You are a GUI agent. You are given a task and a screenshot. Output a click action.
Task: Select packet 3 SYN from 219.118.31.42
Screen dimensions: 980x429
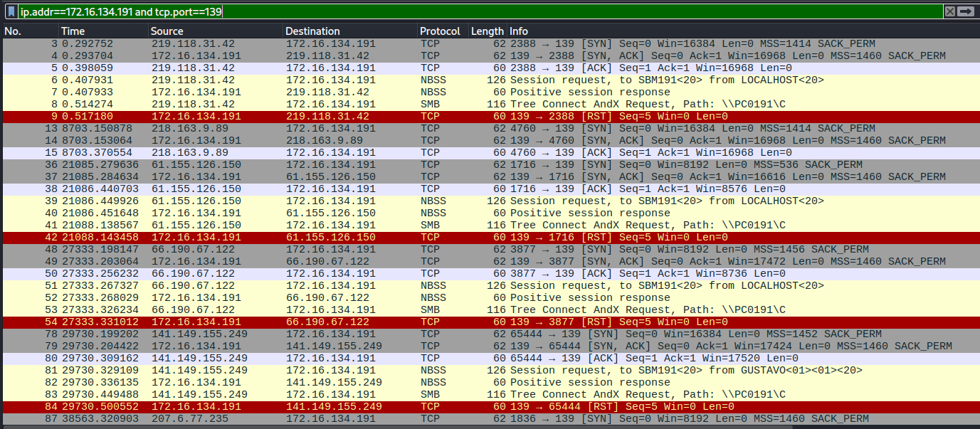[490, 43]
